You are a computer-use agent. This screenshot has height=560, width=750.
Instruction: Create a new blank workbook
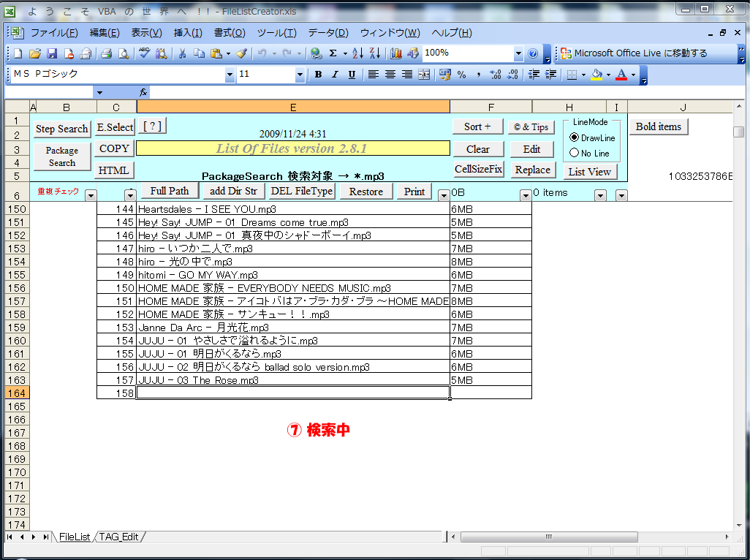(18, 53)
